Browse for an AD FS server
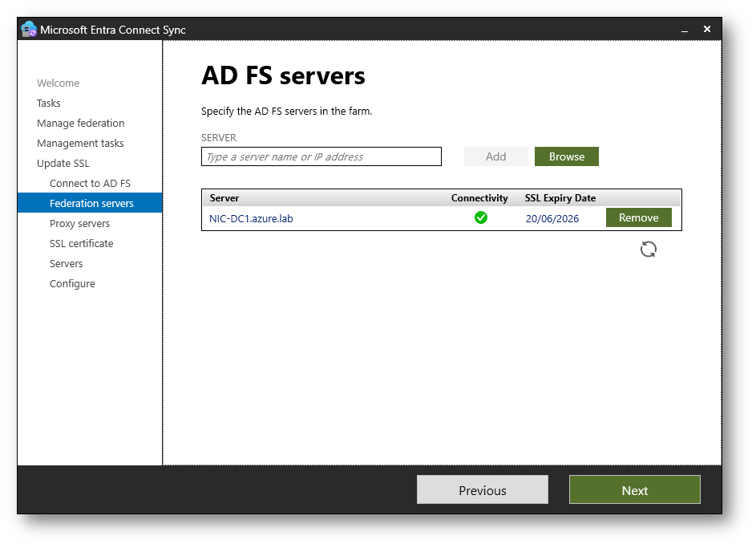Image resolution: width=756 pixels, height=548 pixels. [x=566, y=156]
